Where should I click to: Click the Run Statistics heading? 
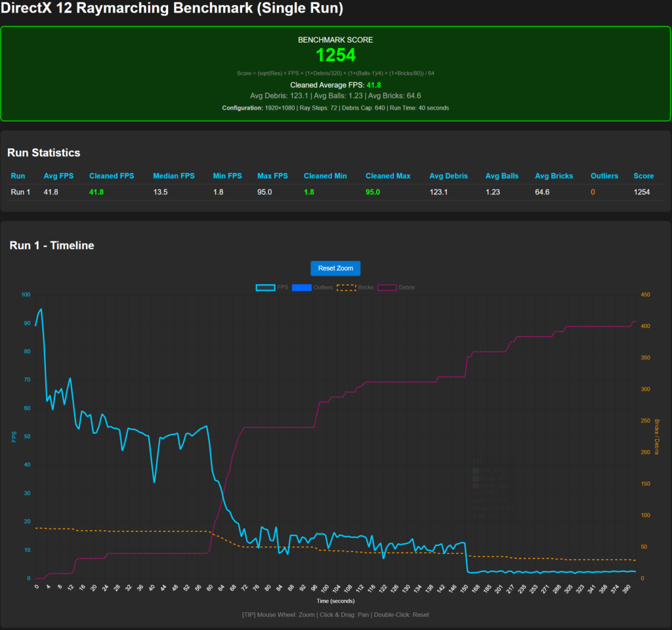click(43, 153)
